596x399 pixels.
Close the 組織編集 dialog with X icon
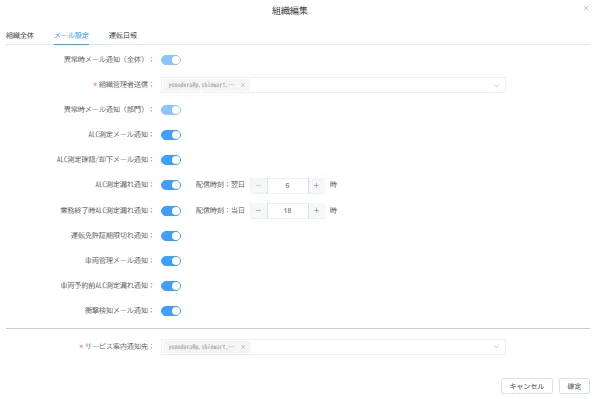click(x=586, y=8)
